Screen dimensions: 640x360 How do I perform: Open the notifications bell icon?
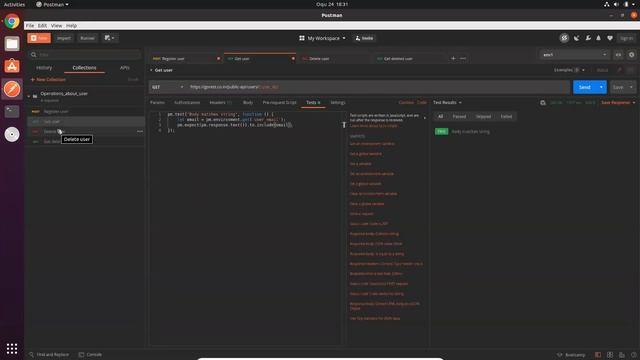pyautogui.click(x=598, y=38)
